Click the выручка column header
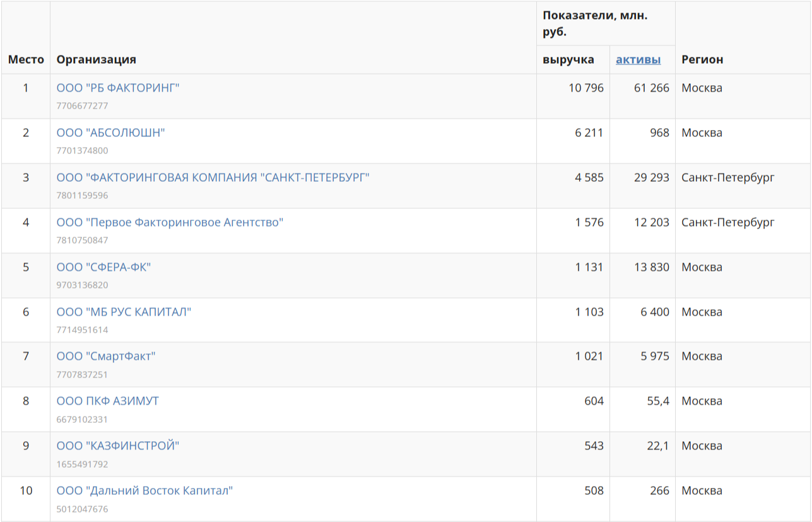The image size is (812, 522). pyautogui.click(x=568, y=59)
